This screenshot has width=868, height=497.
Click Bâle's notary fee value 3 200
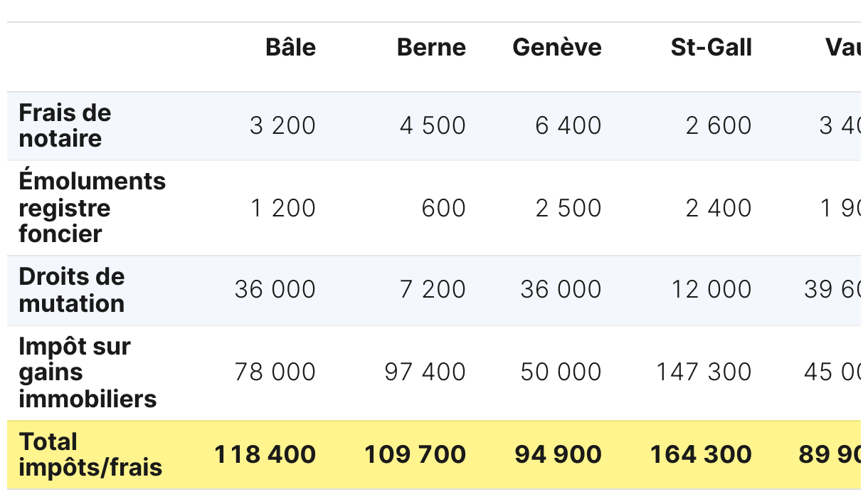point(282,126)
